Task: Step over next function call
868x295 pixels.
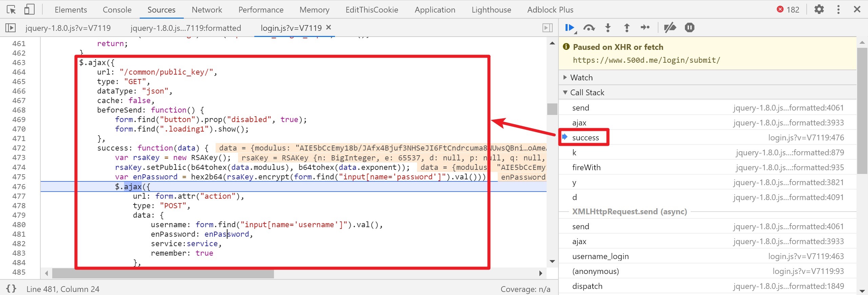Action: pyautogui.click(x=589, y=27)
